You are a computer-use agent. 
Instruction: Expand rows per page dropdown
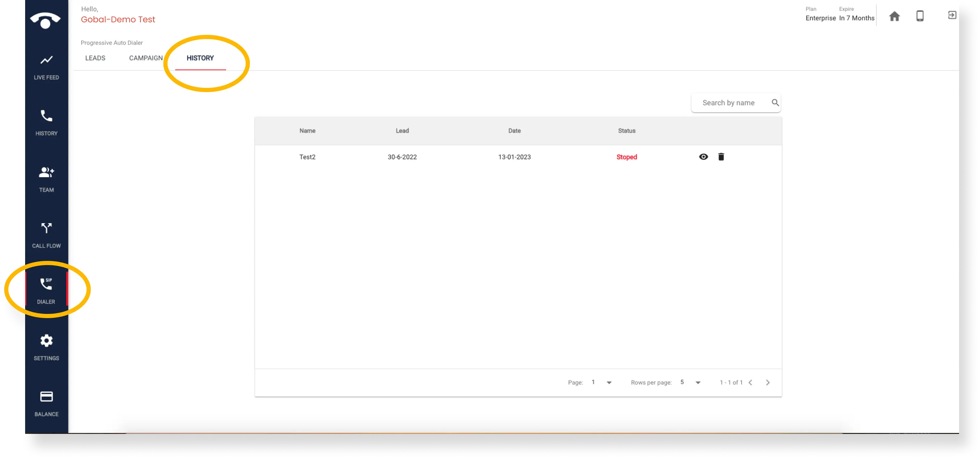[698, 382]
